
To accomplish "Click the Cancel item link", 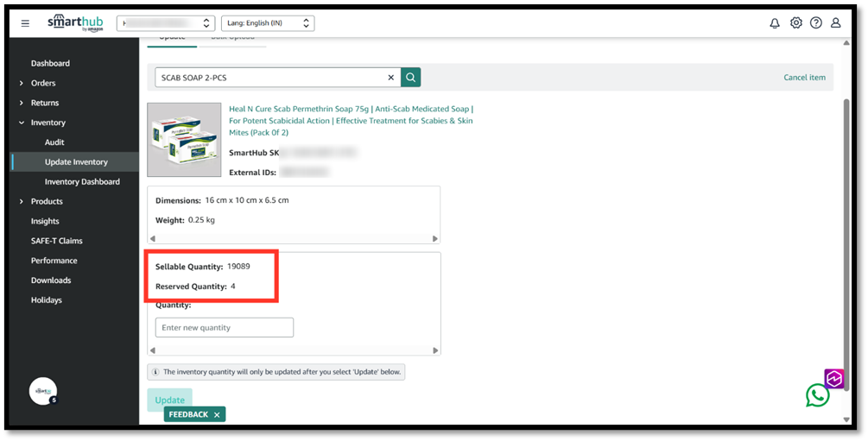I will tap(804, 78).
